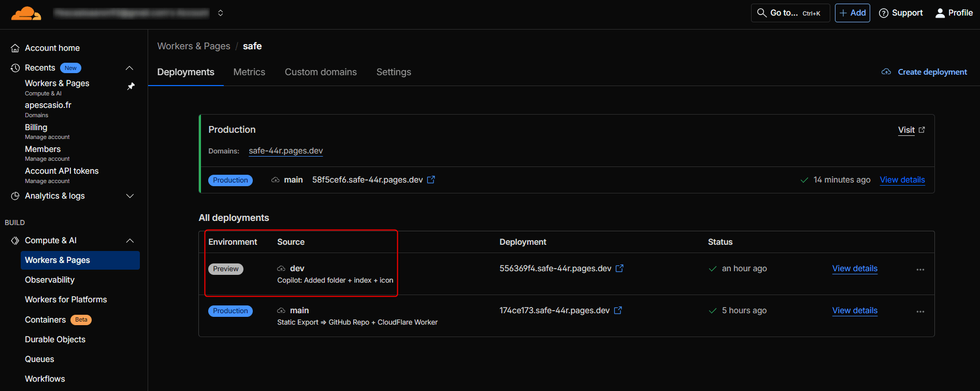Click the cloud icon beside main in deployments table
The height and width of the screenshot is (391, 980).
tap(281, 311)
